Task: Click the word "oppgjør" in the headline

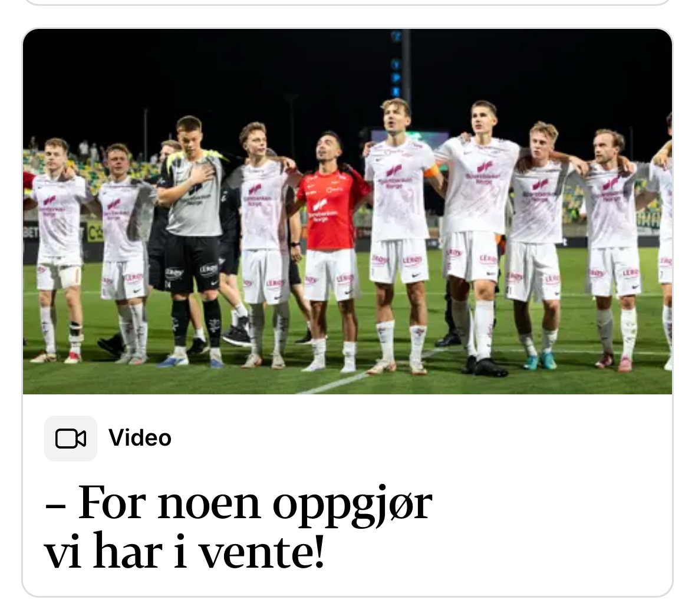Action: 353,503
